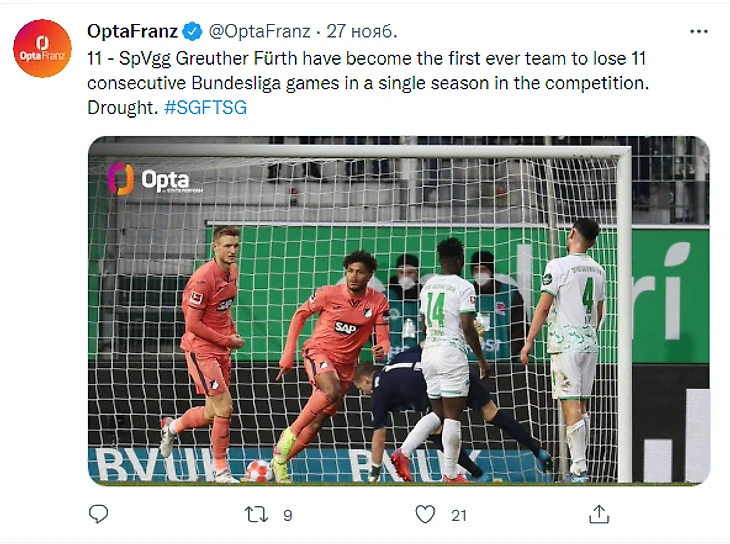Like the tweet with the heart icon
This screenshot has height=544, width=730.
[426, 514]
